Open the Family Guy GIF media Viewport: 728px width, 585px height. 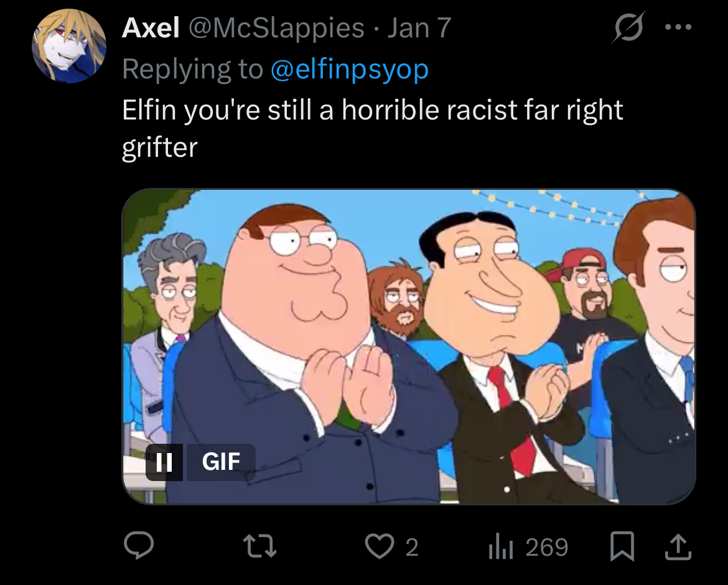click(x=409, y=347)
